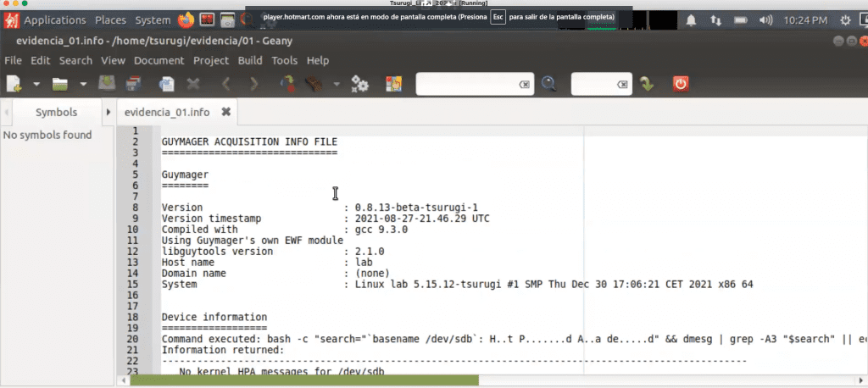Open the System panel menu

[153, 20]
